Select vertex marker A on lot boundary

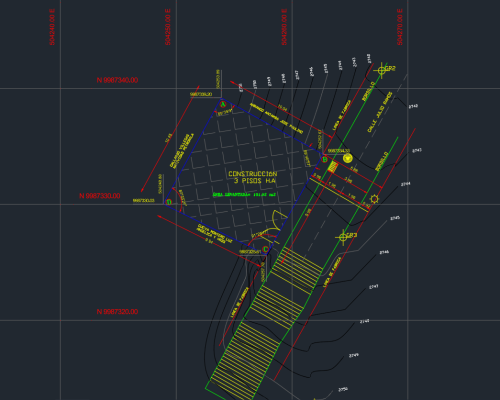click(223, 104)
